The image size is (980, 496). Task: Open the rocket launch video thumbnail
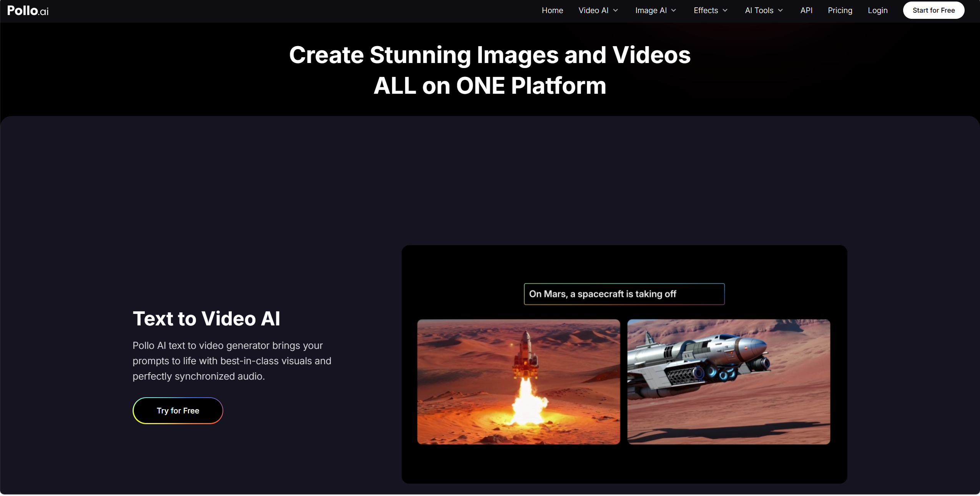click(x=518, y=382)
